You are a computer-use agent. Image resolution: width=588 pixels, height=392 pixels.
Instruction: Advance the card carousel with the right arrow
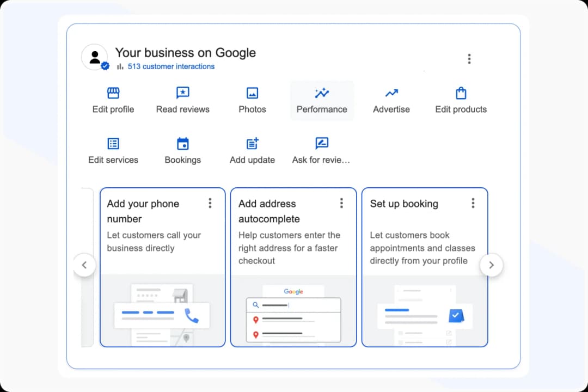492,265
